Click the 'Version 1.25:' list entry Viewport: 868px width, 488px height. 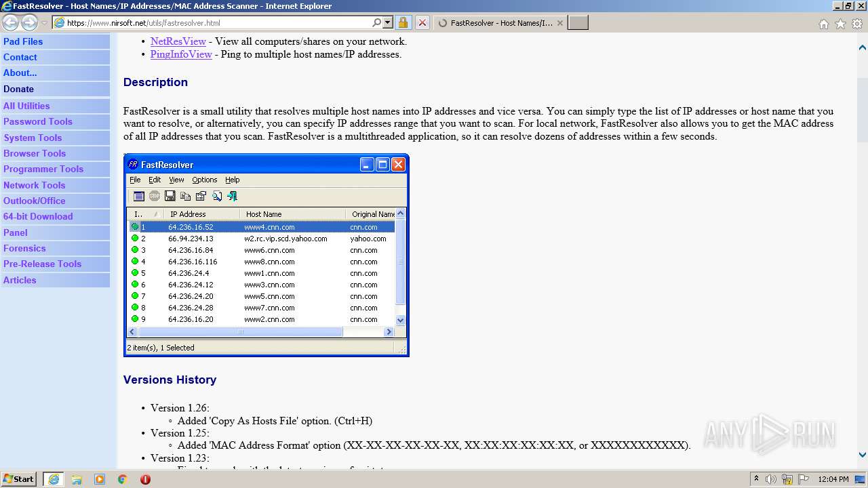[x=180, y=433]
